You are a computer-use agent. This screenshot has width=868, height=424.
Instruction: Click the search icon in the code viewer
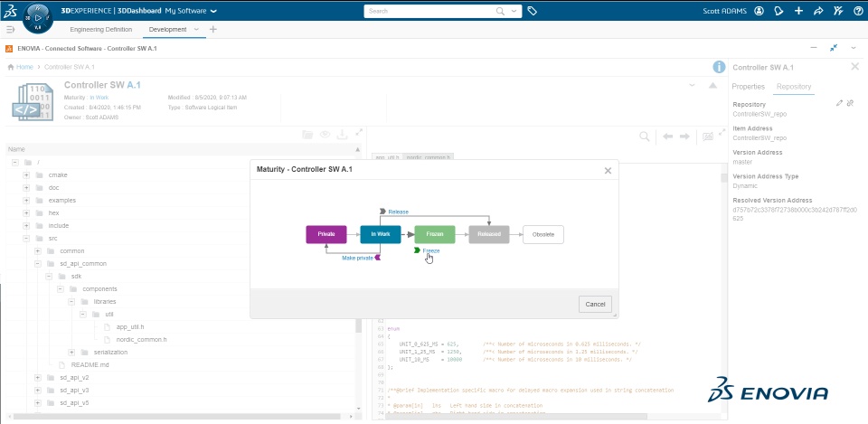pos(645,137)
